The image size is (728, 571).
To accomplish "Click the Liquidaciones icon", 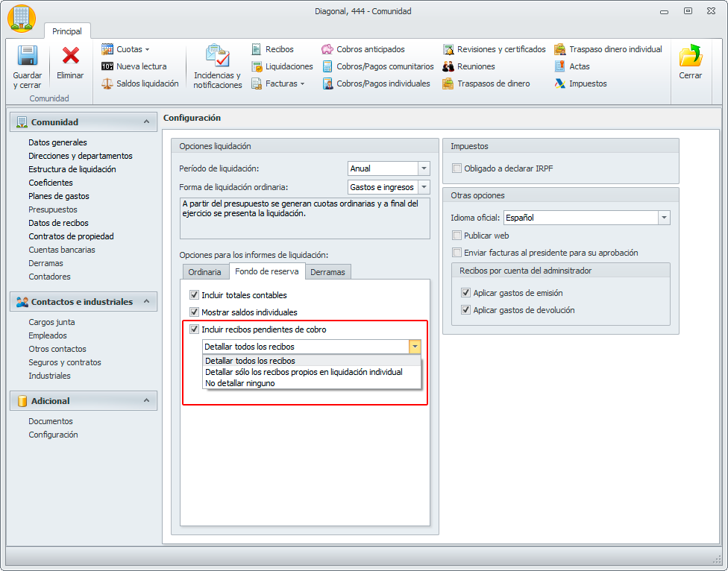I will click(x=257, y=66).
